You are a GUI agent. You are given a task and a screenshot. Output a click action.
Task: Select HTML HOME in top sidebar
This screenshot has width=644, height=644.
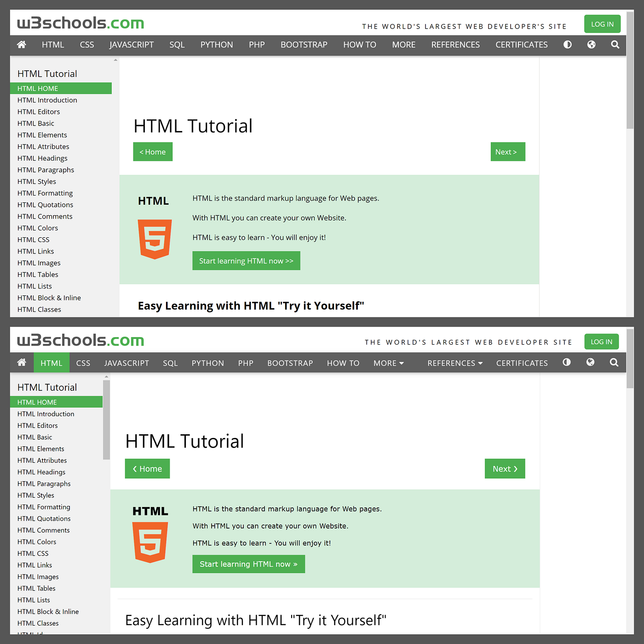(61, 88)
